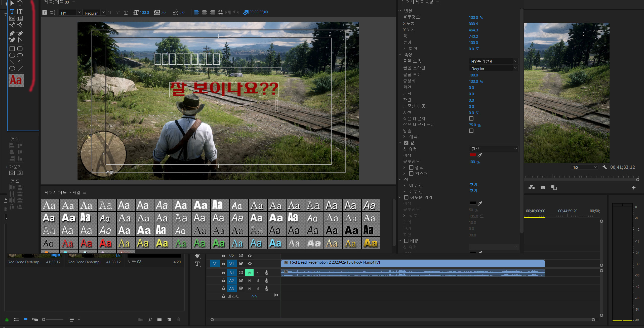This screenshot has height=328, width=644.
Task: Choose the Ellipse tool
Action: point(12,68)
